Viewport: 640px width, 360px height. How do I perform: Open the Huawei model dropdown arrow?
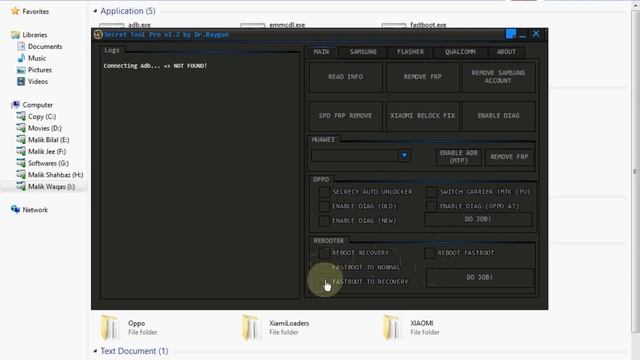point(404,156)
